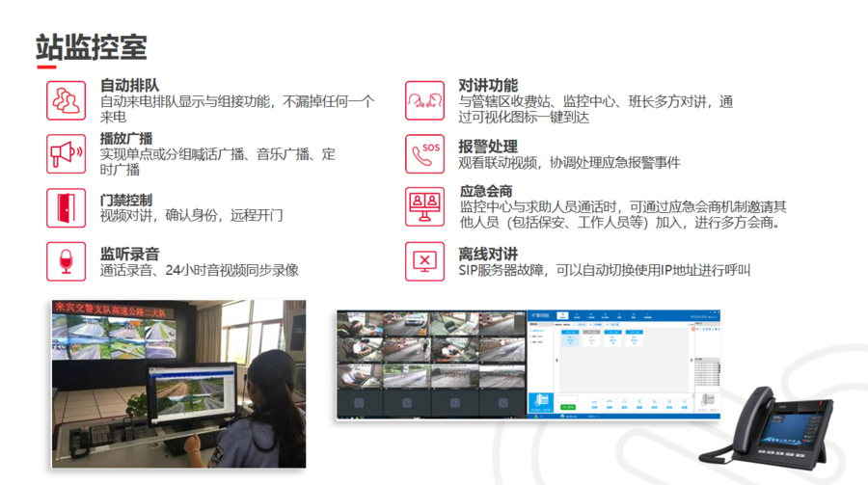Click the 报警处理 SOS phone icon
The height and width of the screenshot is (485, 868).
424,153
